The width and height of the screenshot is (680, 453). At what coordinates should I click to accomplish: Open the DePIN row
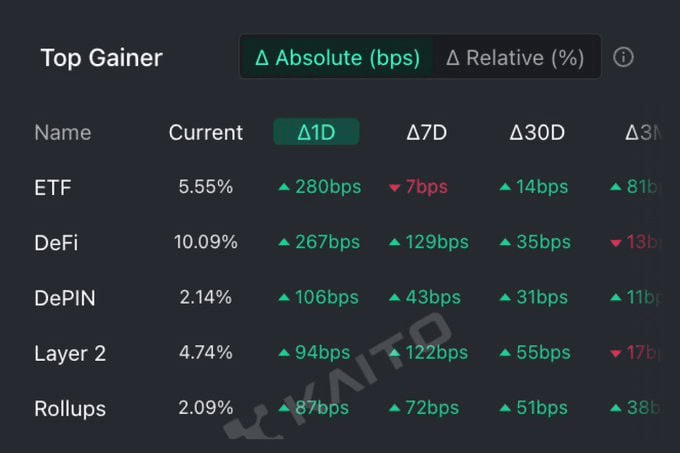pyautogui.click(x=347, y=297)
